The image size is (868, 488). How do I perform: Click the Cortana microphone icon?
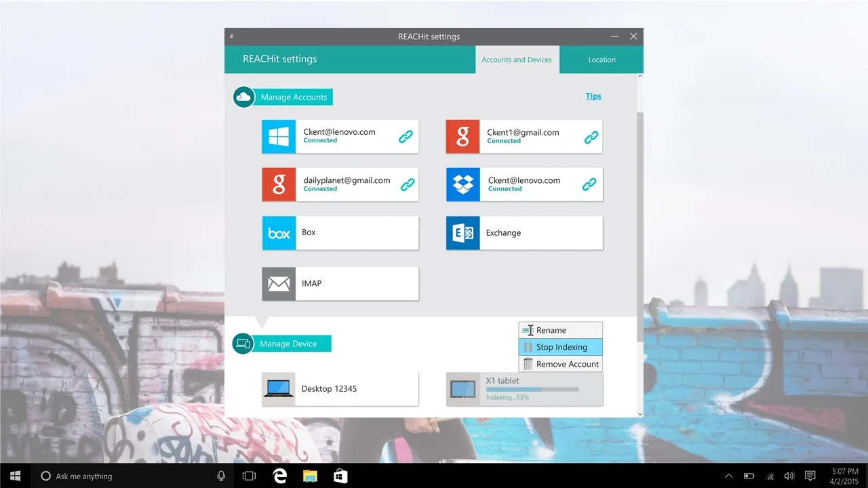point(221,476)
